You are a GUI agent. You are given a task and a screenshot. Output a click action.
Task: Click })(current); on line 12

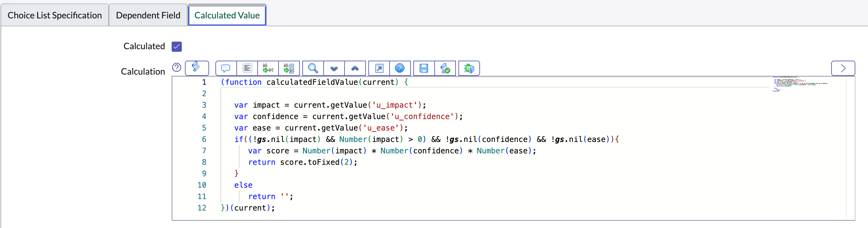[248, 208]
